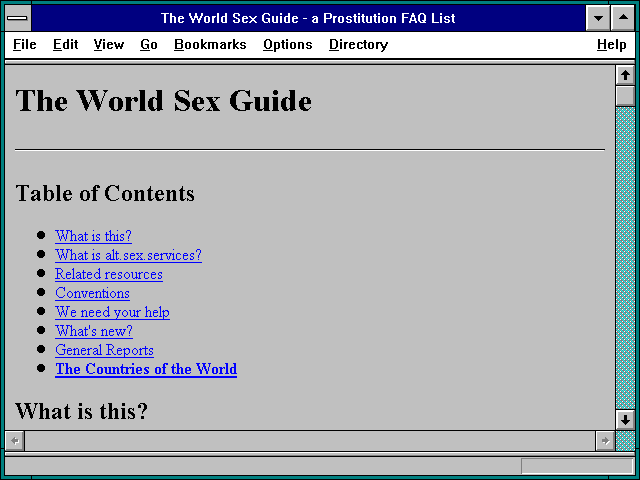640x480 pixels.
Task: Open the Edit menu
Action: (65, 44)
